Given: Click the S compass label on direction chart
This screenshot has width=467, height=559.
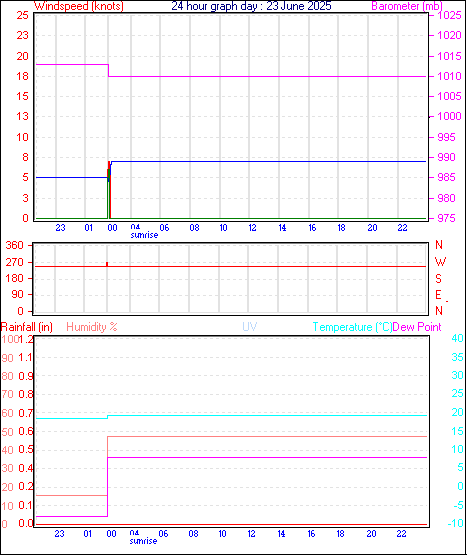Looking at the screenshot, I should [438, 278].
